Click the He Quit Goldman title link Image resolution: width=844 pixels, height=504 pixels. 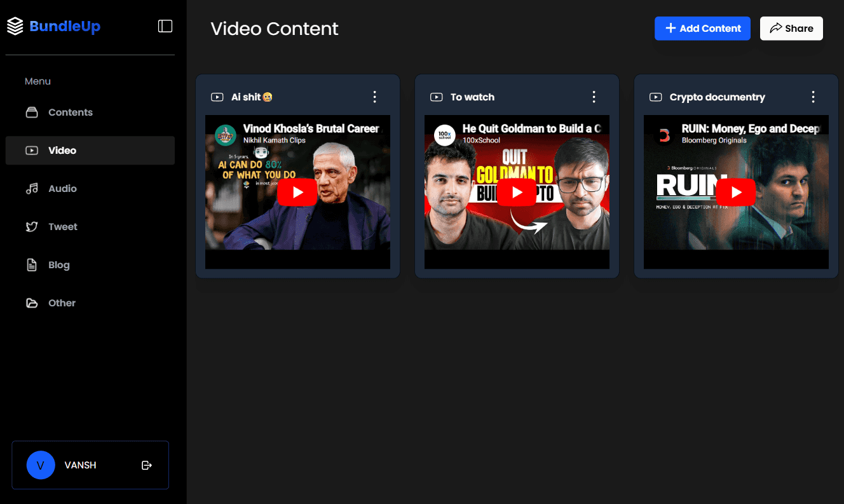point(532,129)
